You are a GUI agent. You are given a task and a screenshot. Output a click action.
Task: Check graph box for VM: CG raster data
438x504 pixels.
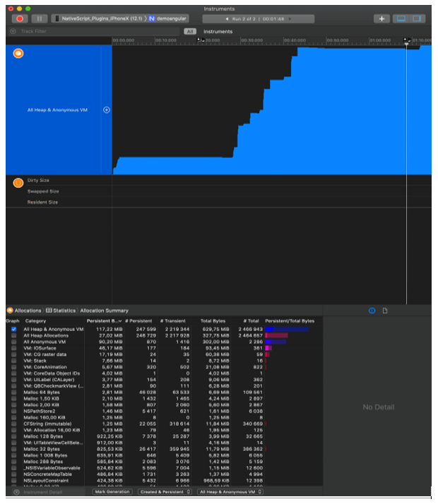(x=14, y=354)
